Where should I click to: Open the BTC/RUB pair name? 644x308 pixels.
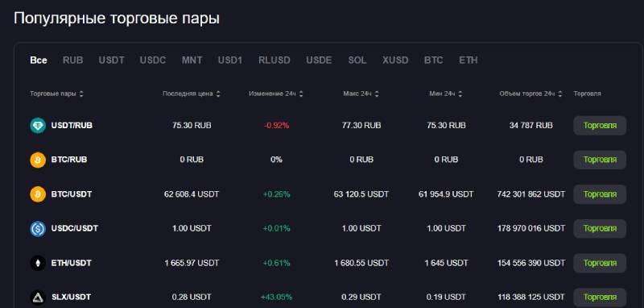[x=69, y=160]
